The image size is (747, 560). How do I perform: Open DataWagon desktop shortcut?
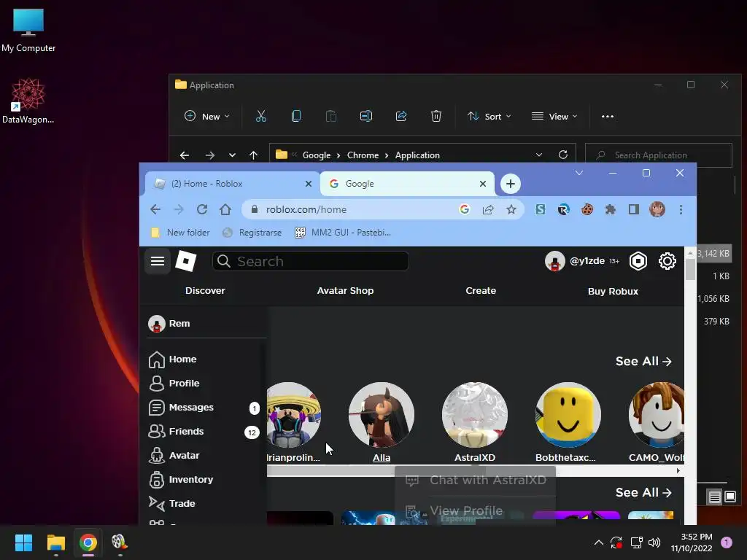click(x=28, y=101)
